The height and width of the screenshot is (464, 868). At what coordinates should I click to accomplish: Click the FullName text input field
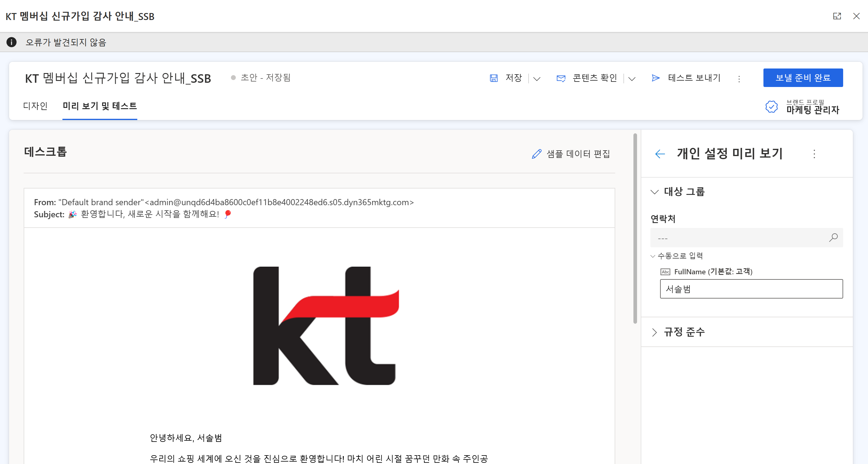pyautogui.click(x=751, y=289)
